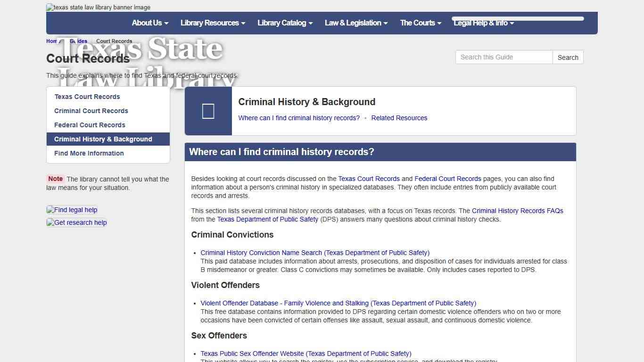The image size is (644, 362).
Task: Click the Texas State Law Library banner image
Action: tap(98, 7)
